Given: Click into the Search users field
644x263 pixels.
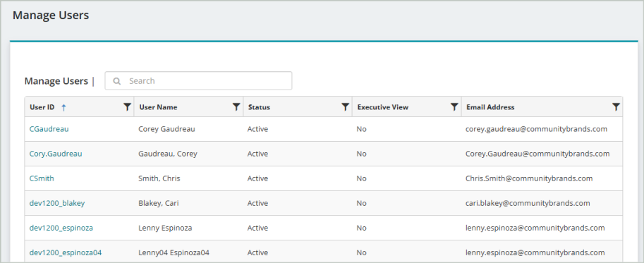Looking at the screenshot, I should tap(198, 81).
